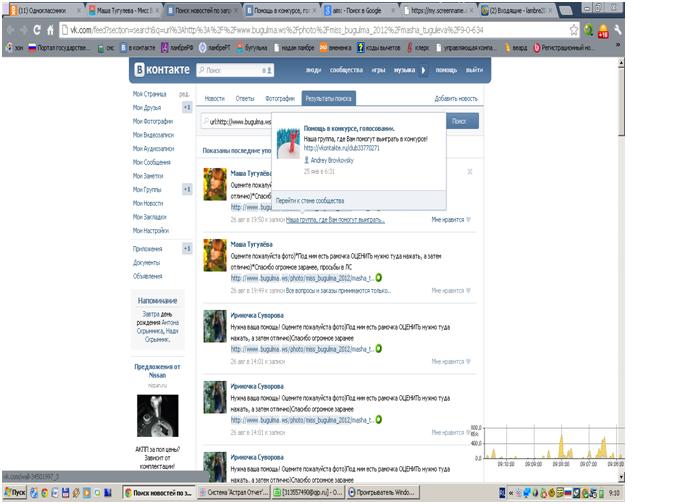Screen dimensions: 680x504
Task: Click the bell extension icon with +18 badge
Action: [x=603, y=30]
